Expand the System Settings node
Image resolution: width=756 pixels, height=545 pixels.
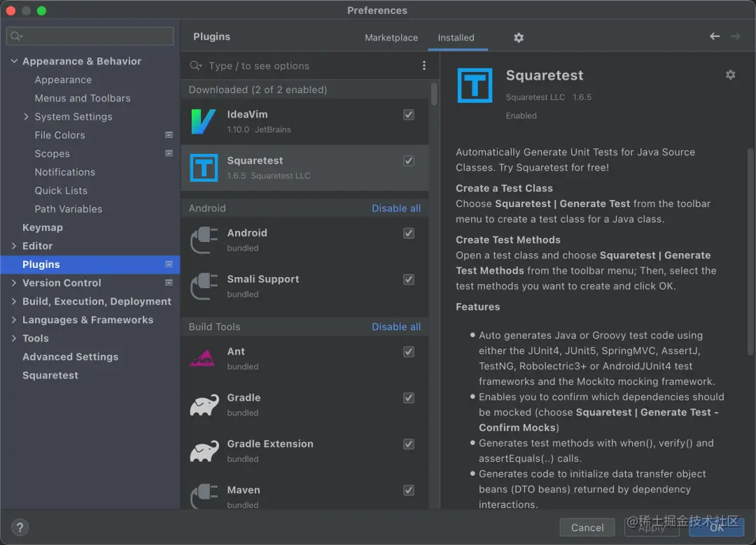coord(26,117)
